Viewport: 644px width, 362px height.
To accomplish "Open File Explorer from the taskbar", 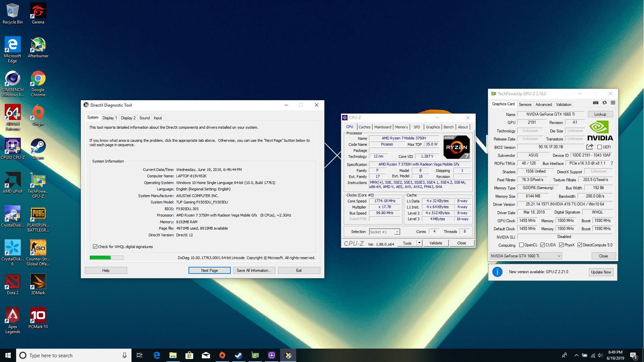I will coord(173,355).
